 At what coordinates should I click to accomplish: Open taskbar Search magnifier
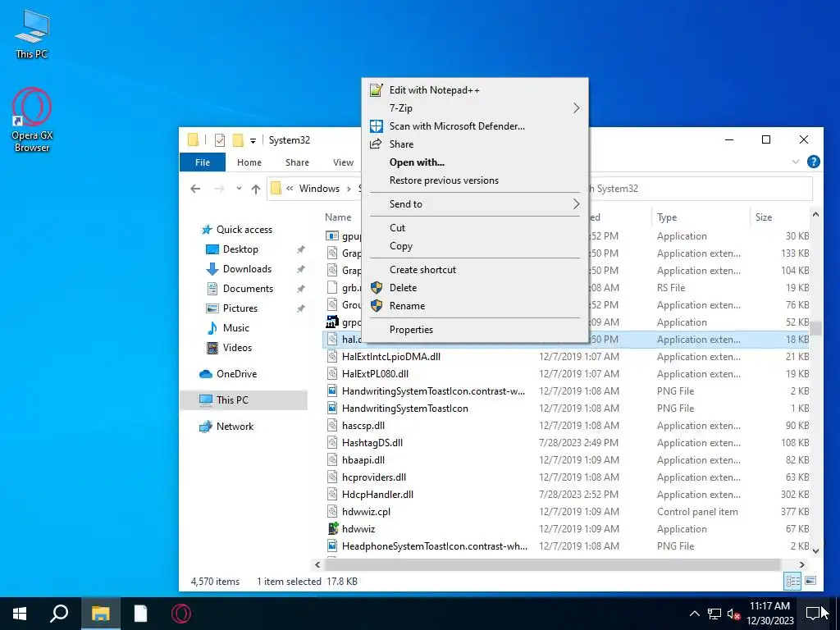click(59, 614)
